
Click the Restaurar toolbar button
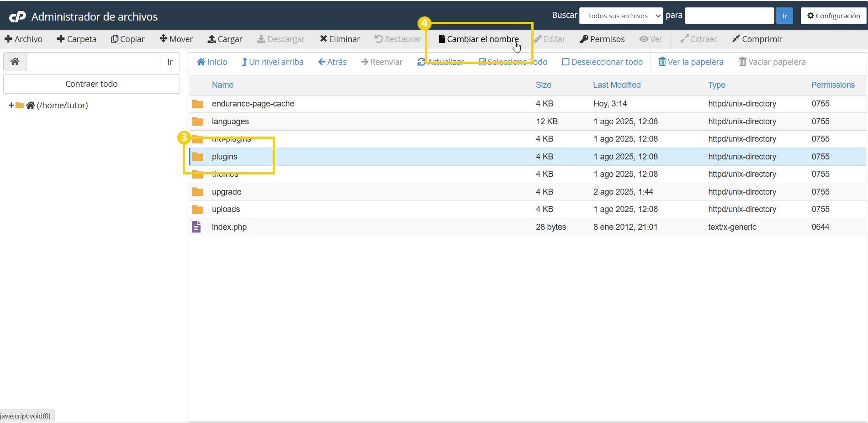pyautogui.click(x=398, y=39)
